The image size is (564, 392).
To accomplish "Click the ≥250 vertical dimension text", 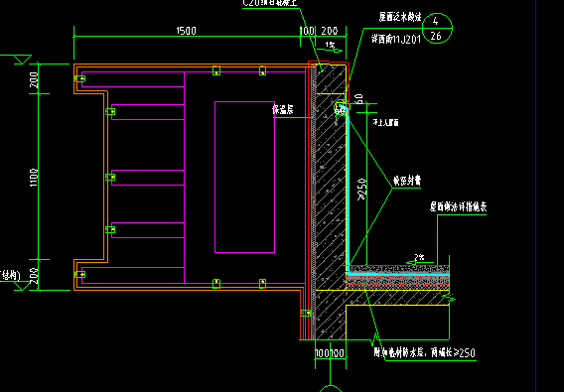I will pos(361,190).
